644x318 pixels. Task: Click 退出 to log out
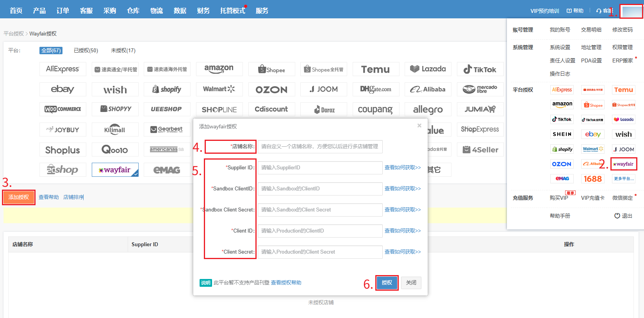pyautogui.click(x=623, y=216)
